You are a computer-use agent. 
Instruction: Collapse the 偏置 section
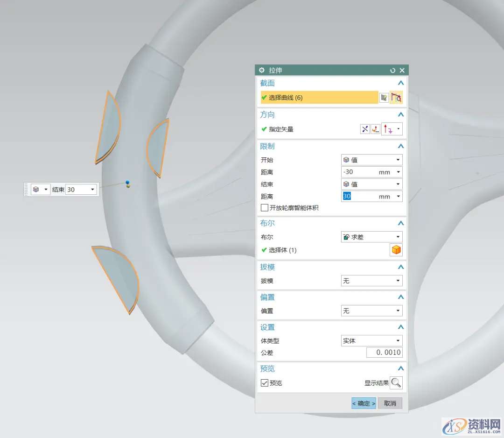coord(400,297)
